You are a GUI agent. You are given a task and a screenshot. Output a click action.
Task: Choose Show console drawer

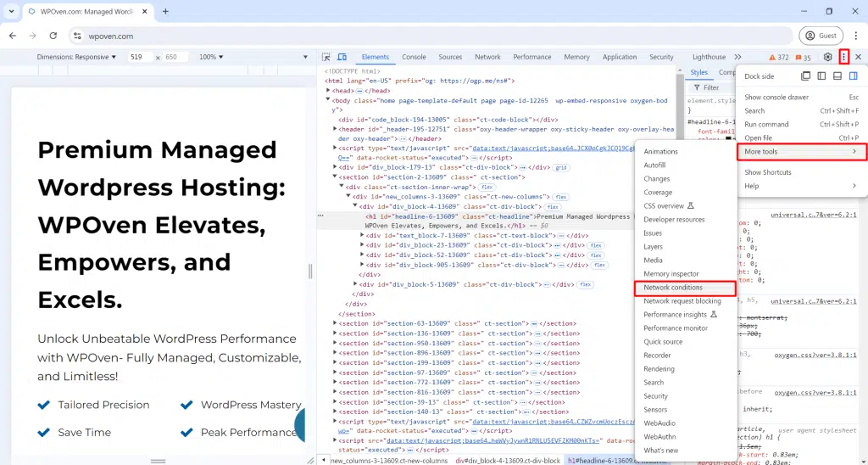click(x=802, y=97)
